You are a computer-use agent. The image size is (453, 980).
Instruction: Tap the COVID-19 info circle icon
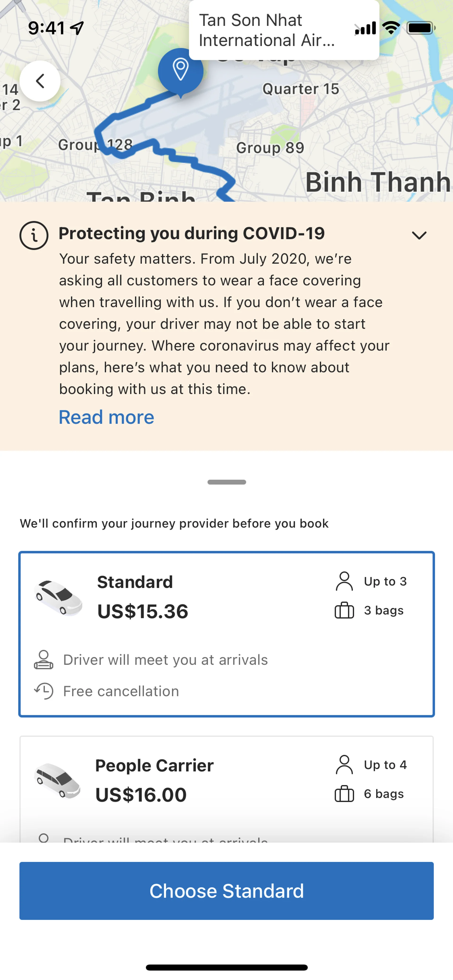34,236
